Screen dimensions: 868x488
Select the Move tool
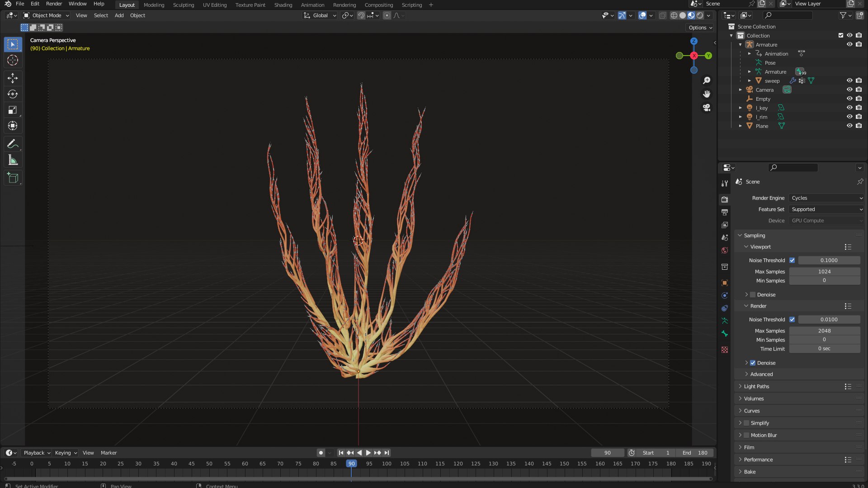[x=13, y=78]
